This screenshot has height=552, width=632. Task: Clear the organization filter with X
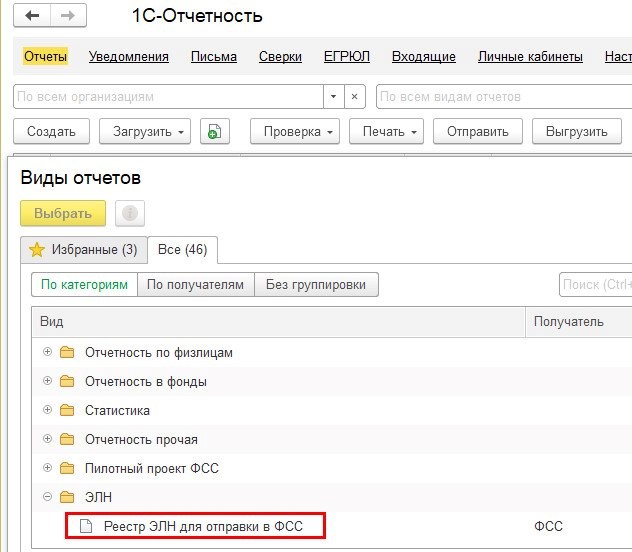tap(356, 97)
